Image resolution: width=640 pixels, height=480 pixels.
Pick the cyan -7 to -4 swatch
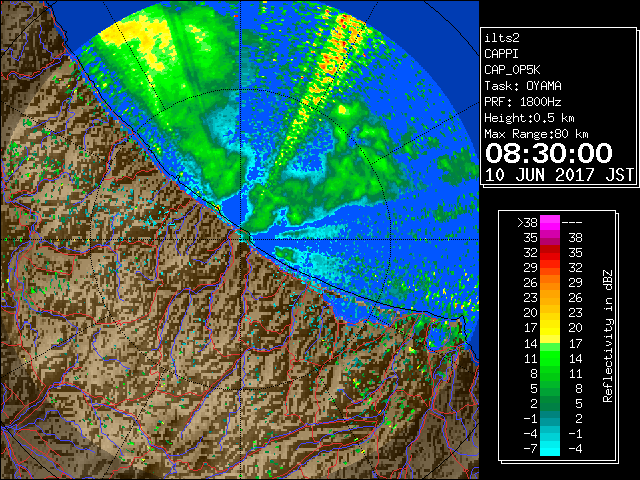coord(550,448)
